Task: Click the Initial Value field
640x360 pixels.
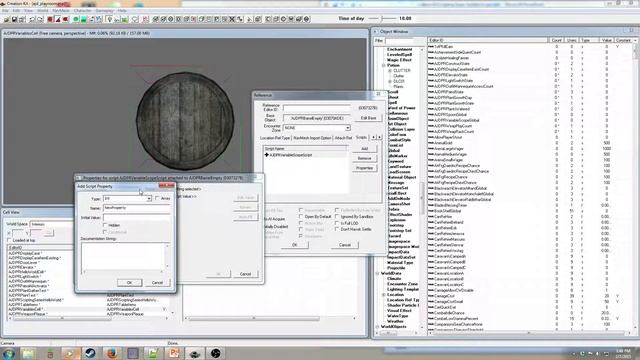Action: (x=136, y=218)
